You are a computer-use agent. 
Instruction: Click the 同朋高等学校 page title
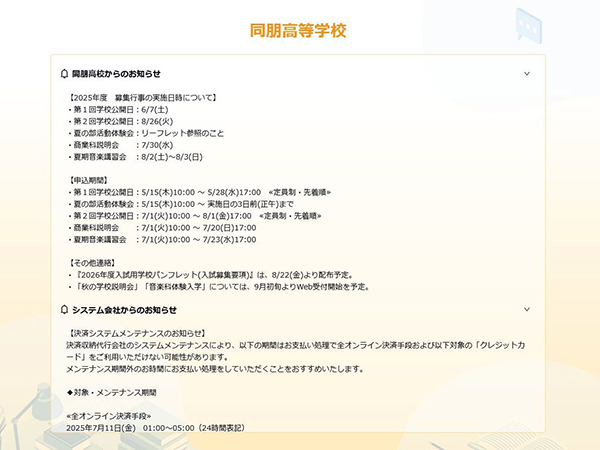tap(298, 31)
